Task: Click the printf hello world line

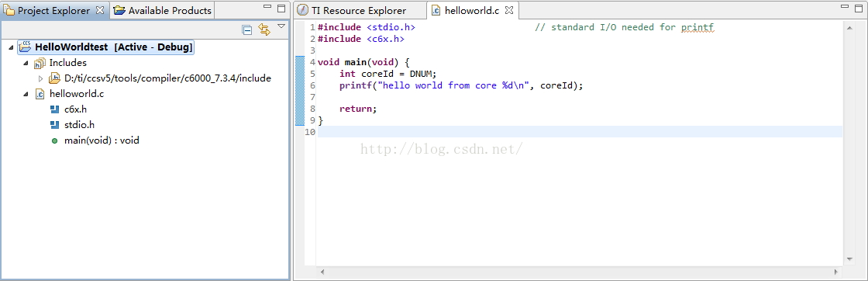Action: 462,85
